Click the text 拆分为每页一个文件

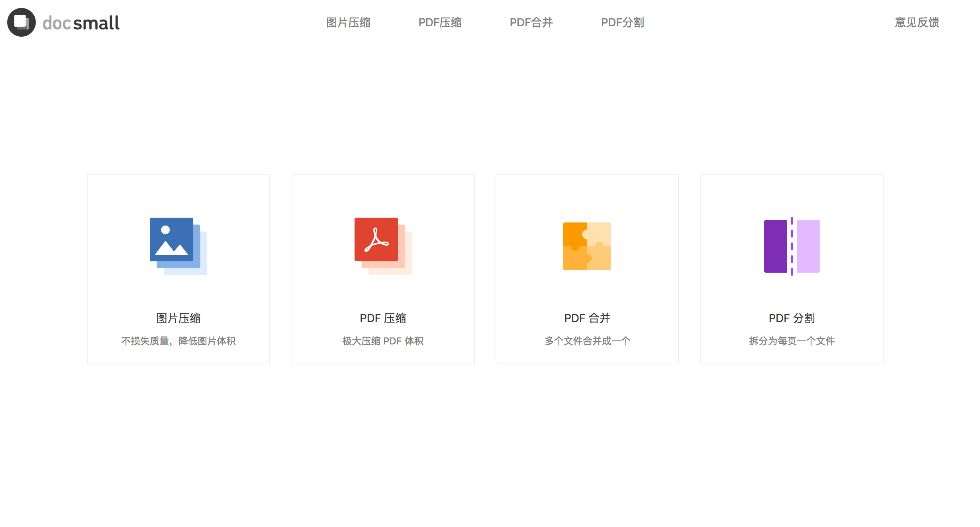click(x=792, y=341)
